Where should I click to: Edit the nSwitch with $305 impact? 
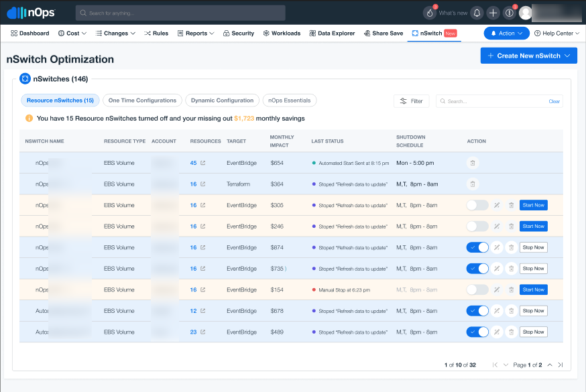[497, 205]
